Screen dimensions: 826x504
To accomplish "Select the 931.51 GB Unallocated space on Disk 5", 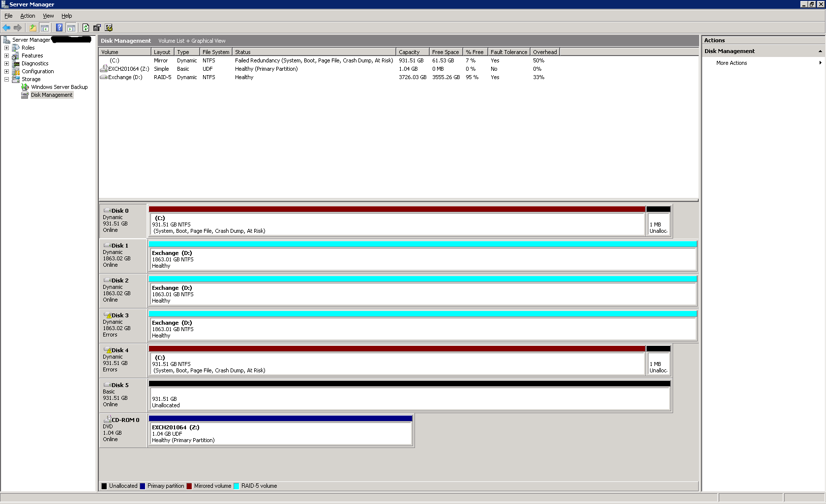I will pyautogui.click(x=410, y=395).
